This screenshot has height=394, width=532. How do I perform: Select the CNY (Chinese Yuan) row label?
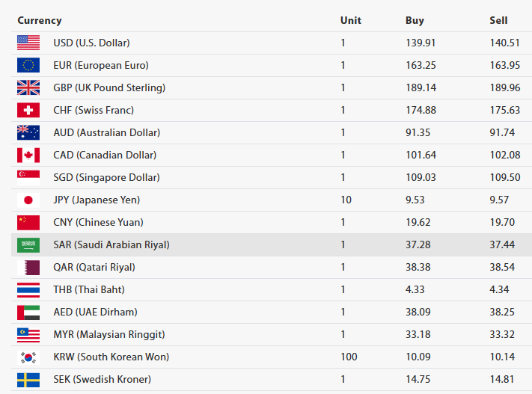click(x=98, y=222)
